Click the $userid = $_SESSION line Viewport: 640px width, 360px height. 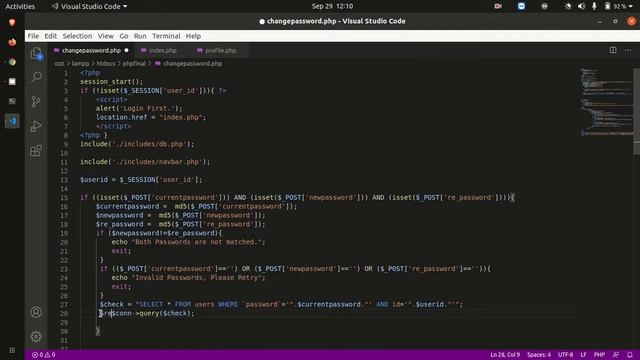click(141, 180)
